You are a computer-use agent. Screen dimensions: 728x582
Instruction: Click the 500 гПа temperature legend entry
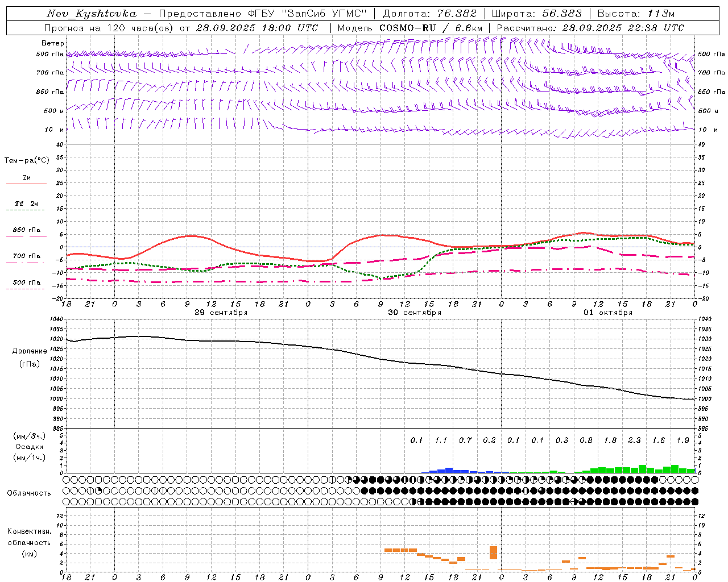pos(26,282)
